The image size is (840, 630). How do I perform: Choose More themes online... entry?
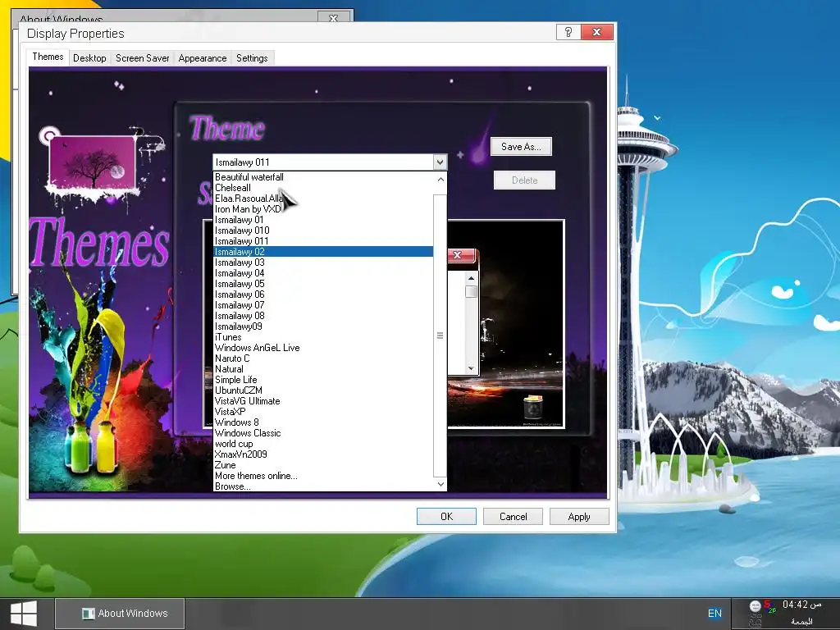[x=323, y=476]
